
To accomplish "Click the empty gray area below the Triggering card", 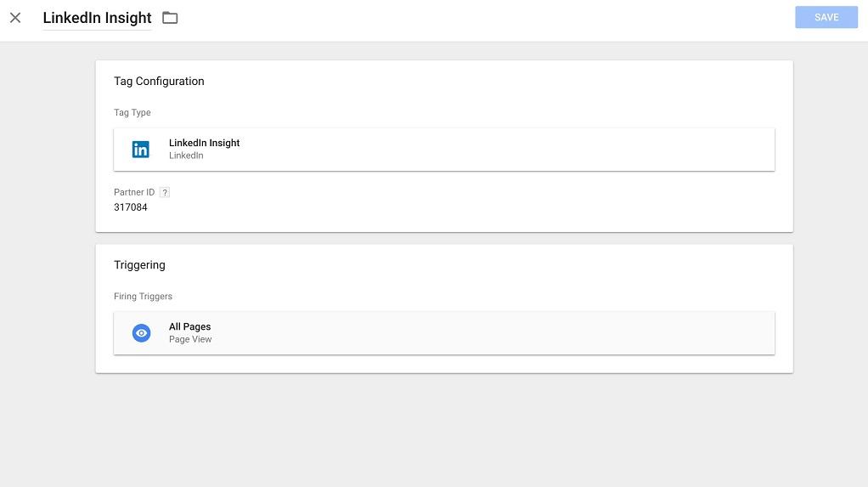I will pos(443,429).
